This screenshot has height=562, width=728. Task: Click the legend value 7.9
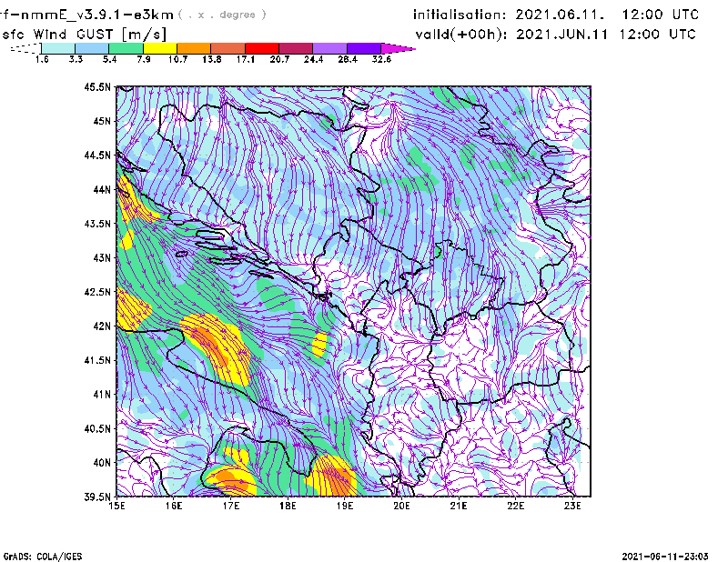pos(144,59)
